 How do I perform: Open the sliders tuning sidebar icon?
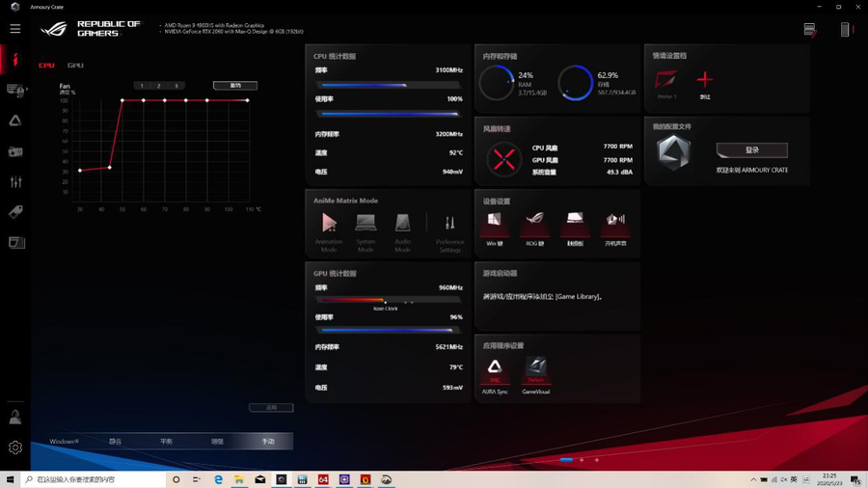coord(15,181)
